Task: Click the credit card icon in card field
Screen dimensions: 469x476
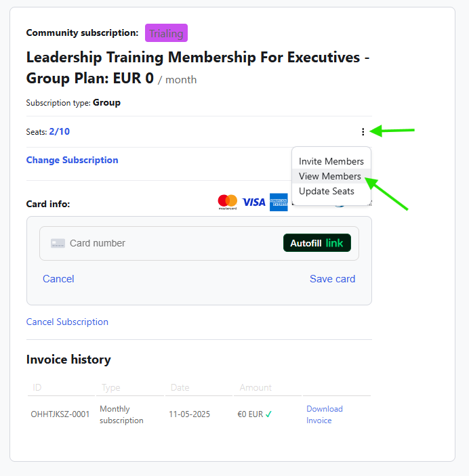Action: click(x=58, y=243)
